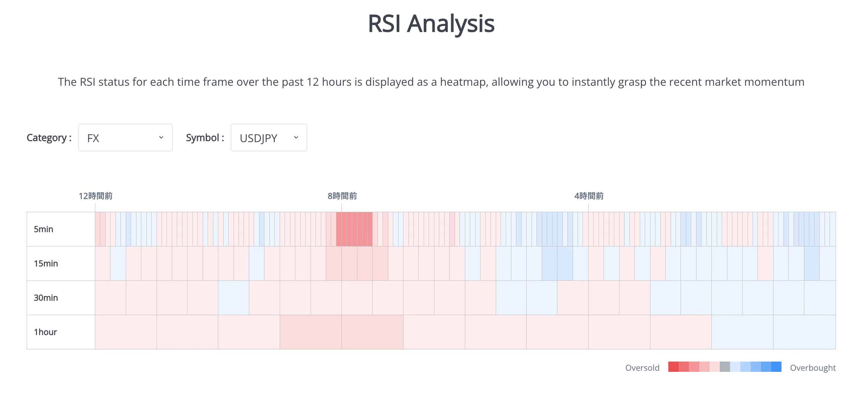Image resolution: width=868 pixels, height=397 pixels.
Task: Open the Symbol dropdown showing USDJPY
Action: click(x=268, y=138)
